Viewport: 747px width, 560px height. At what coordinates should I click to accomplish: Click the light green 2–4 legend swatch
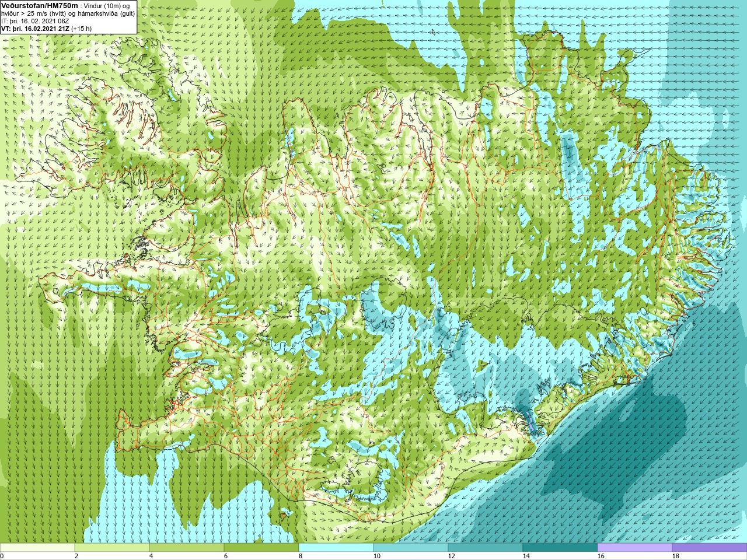click(112, 548)
